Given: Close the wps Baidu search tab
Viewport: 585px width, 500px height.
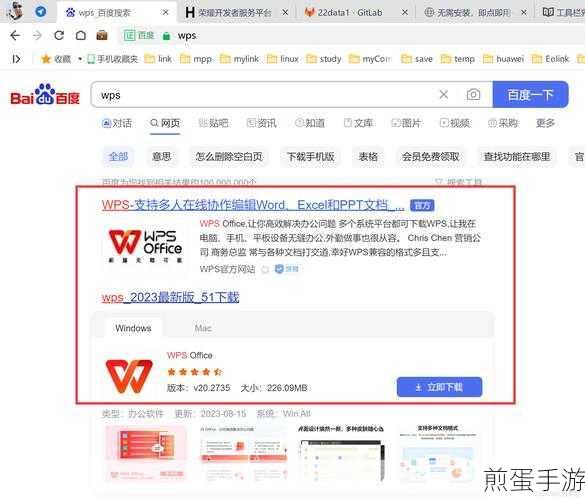Looking at the screenshot, I should pyautogui.click(x=165, y=13).
